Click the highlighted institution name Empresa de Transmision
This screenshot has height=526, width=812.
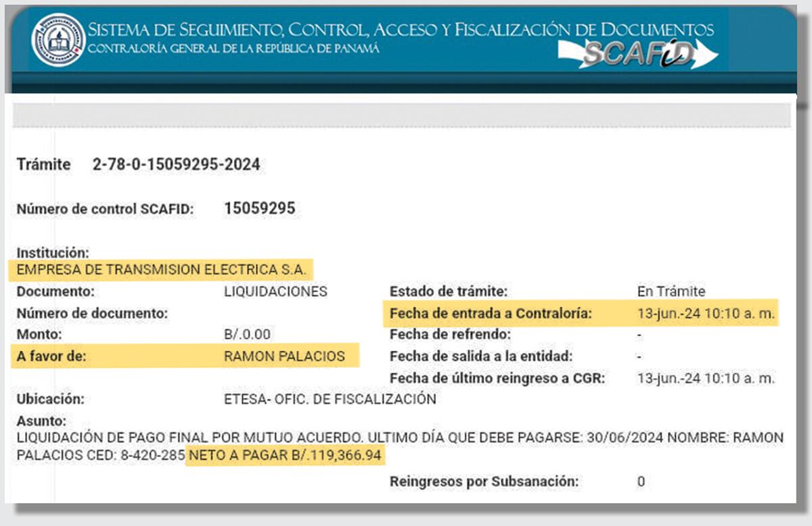[x=162, y=270]
